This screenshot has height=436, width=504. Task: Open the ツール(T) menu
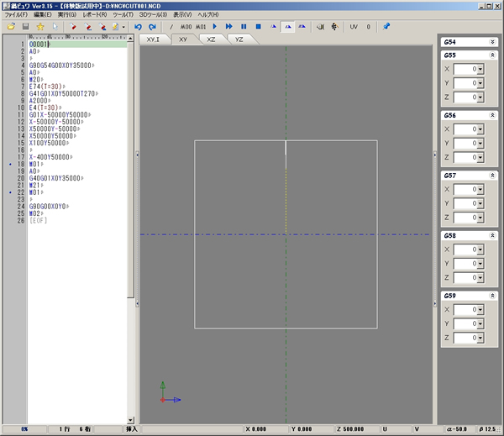[123, 14]
